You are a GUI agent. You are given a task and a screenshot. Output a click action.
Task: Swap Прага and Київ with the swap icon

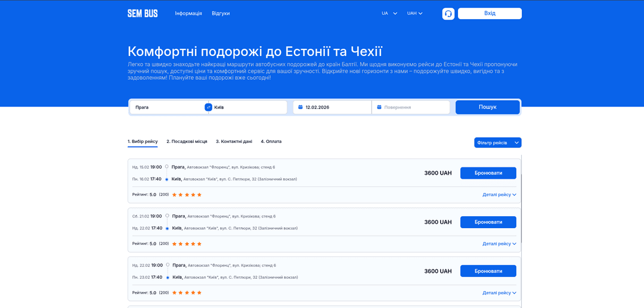(208, 107)
